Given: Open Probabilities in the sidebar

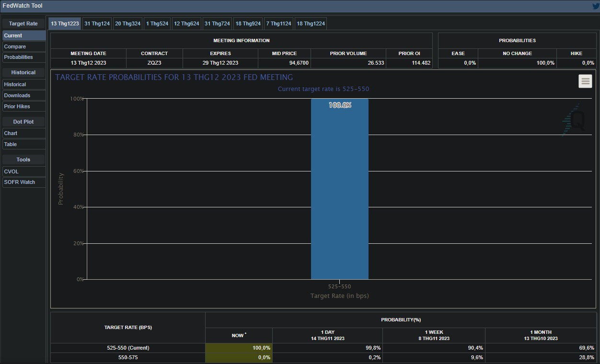Looking at the screenshot, I should coord(24,57).
